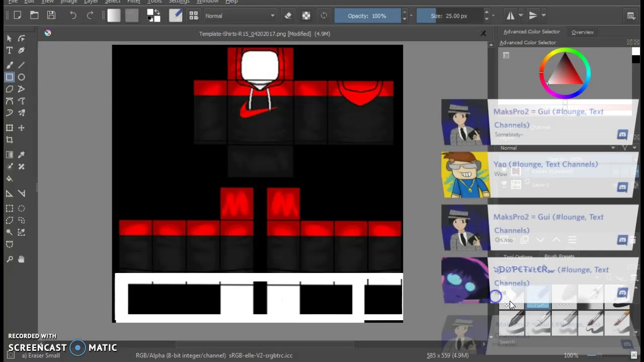Select the Text tool
Viewport: 644px width, 362px height.
(x=10, y=50)
